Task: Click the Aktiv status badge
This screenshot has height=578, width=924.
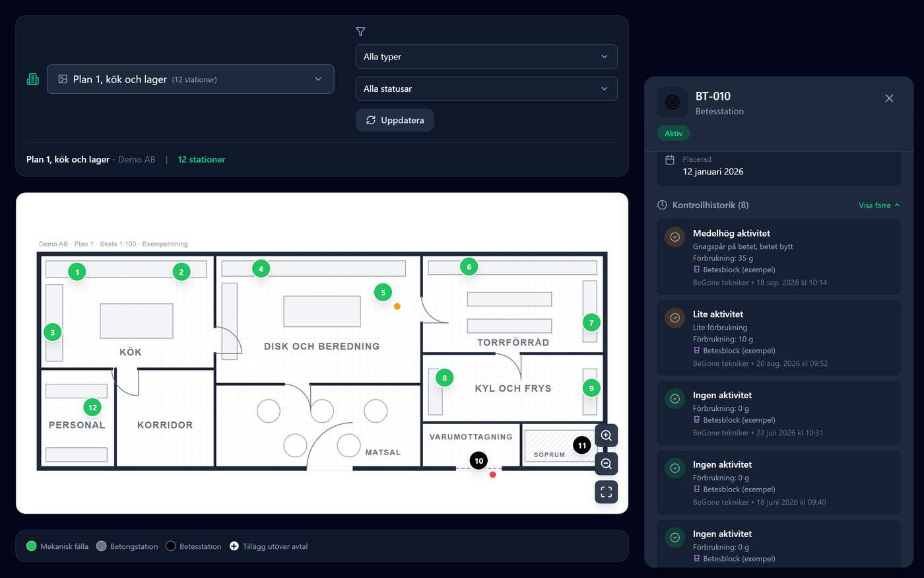Action: point(674,133)
